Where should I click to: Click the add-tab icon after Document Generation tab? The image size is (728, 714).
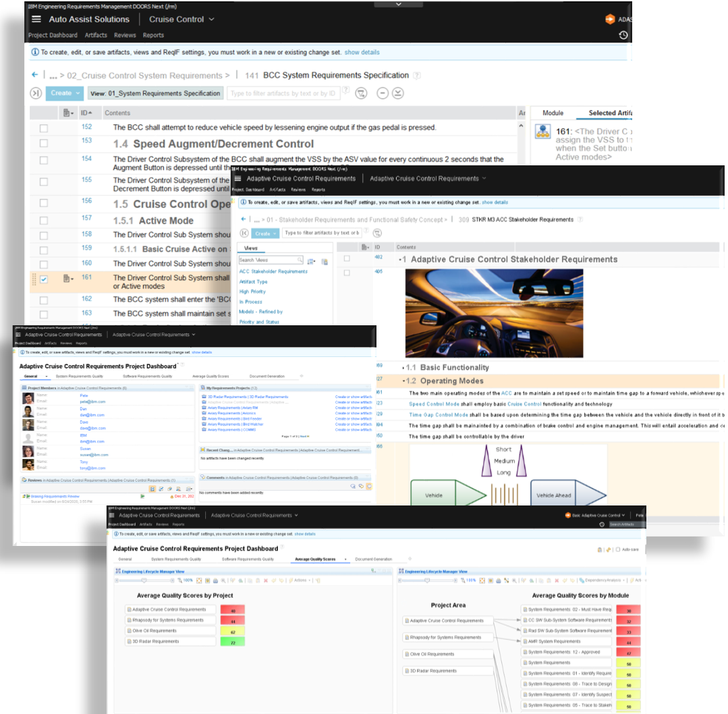point(410,559)
